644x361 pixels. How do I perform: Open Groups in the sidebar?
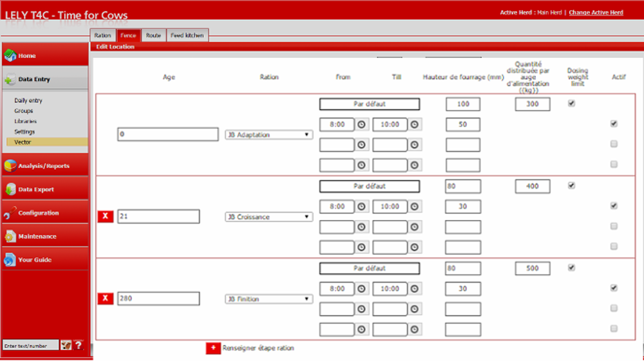[23, 111]
